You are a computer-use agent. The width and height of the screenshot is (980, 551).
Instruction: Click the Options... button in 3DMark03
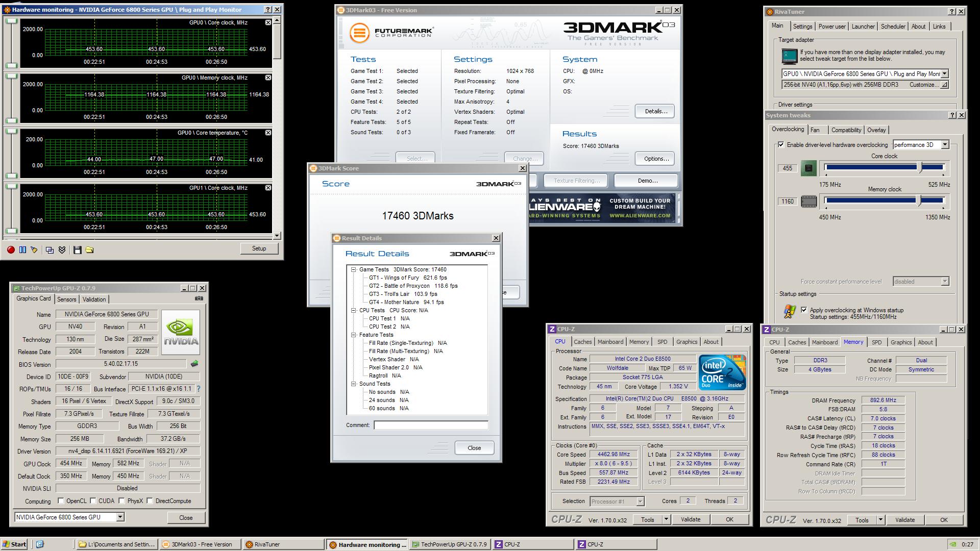pyautogui.click(x=656, y=159)
